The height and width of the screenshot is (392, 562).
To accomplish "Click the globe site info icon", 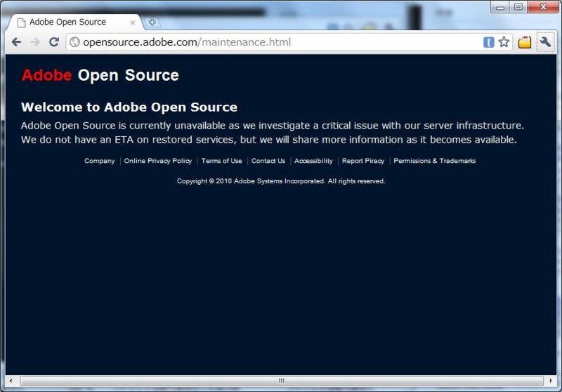I will tap(74, 42).
